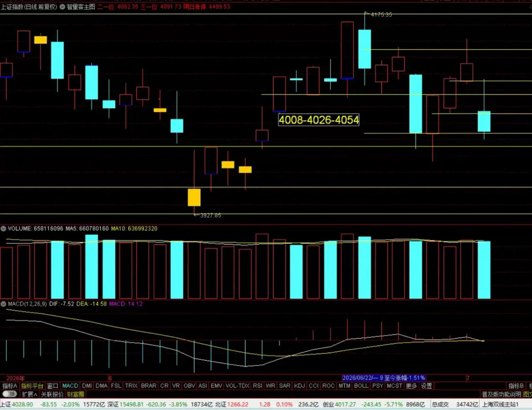Screen dimensions: 532x410
Task: Select the MTM indicator tab
Action: point(344,386)
